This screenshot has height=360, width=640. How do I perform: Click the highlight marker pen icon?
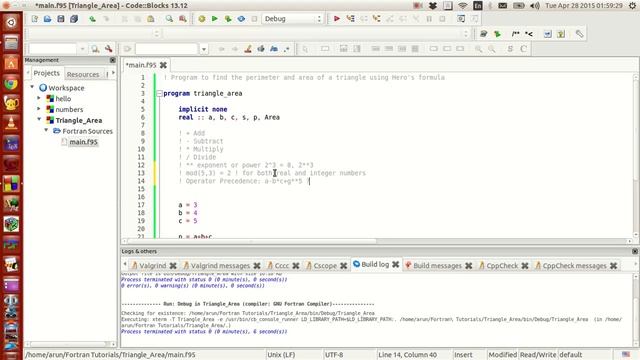click(248, 49)
